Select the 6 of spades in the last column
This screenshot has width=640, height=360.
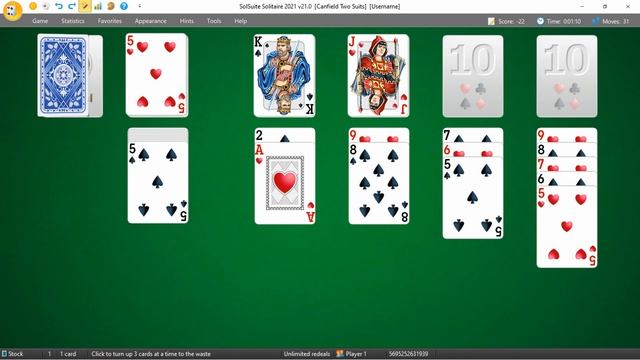pos(567,178)
